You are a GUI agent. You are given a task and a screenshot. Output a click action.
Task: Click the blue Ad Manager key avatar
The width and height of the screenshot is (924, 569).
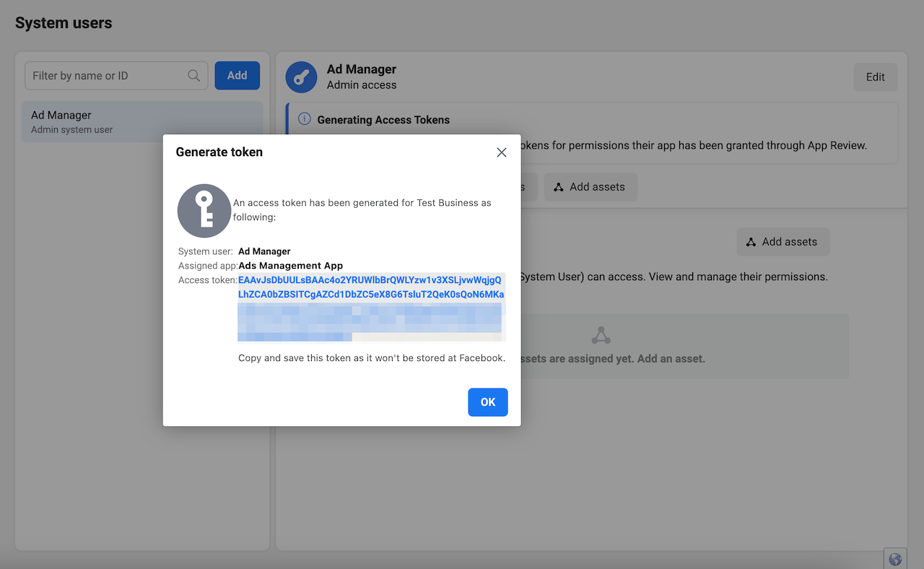coord(302,77)
